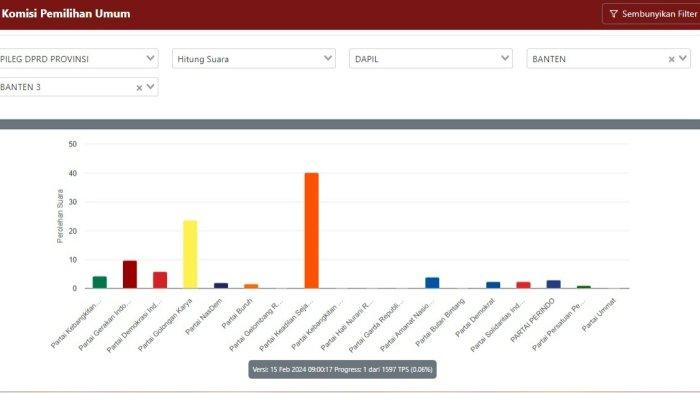Clear the BANTEN 3 selection with the x

[x=139, y=88]
